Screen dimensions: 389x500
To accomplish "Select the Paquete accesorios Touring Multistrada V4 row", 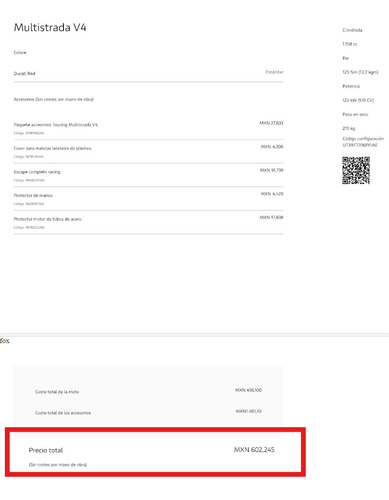I will tap(148, 128).
